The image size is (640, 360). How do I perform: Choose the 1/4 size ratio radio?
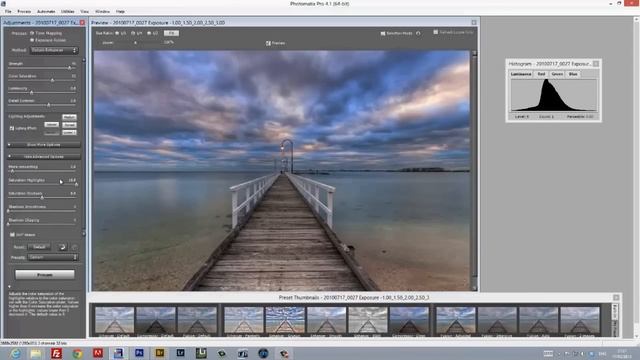133,33
